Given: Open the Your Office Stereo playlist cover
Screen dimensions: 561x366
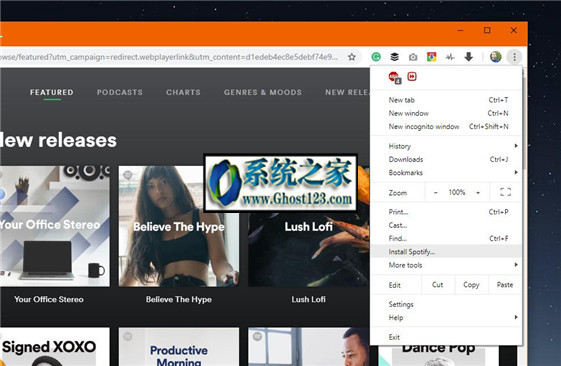Looking at the screenshot, I should 55,226.
